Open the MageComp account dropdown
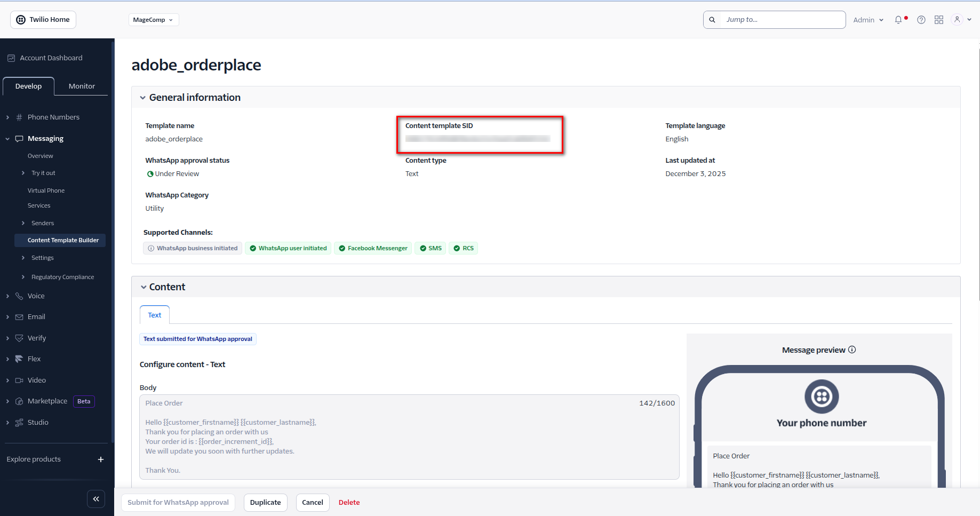Viewport: 980px width, 516px height. [x=153, y=20]
